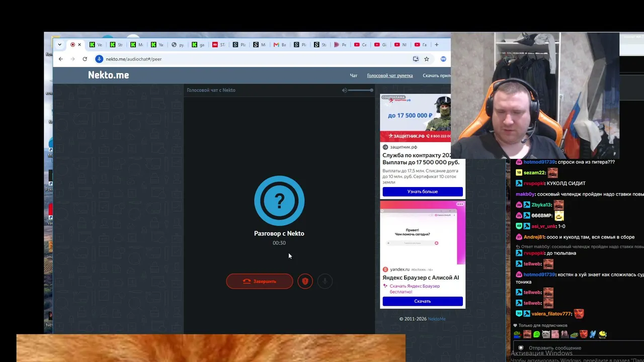Report the caller with the shield button
This screenshot has width=644, height=362.
tap(305, 281)
